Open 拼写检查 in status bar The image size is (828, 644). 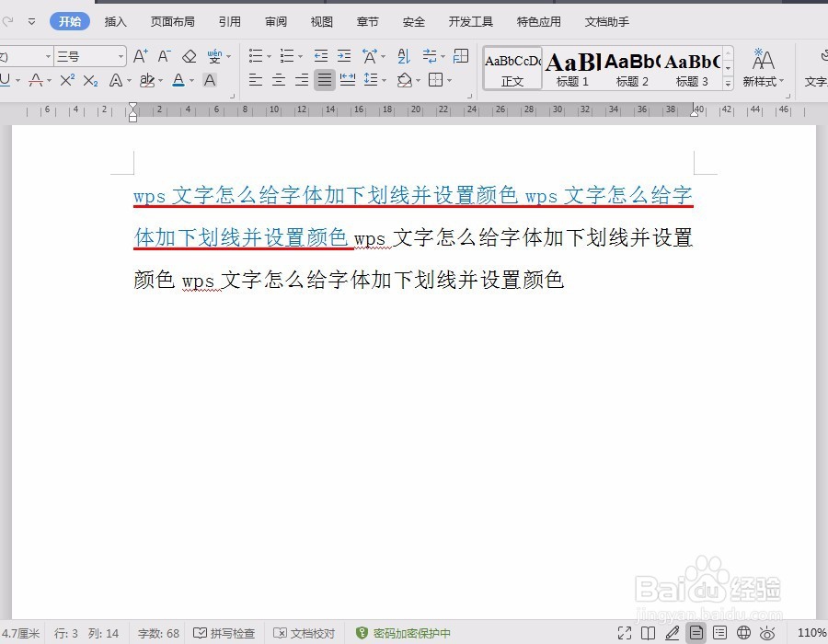224,633
